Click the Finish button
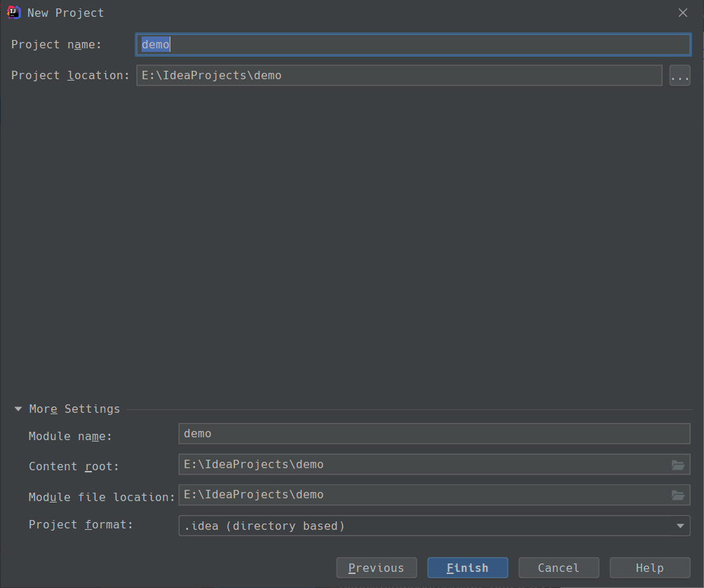Screen dimensions: 704x588 (x=468, y=568)
